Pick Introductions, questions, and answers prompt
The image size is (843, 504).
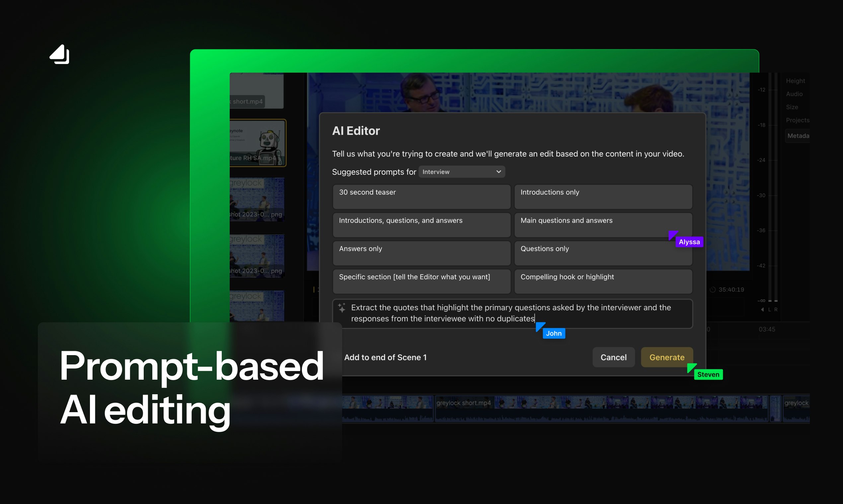[421, 225]
